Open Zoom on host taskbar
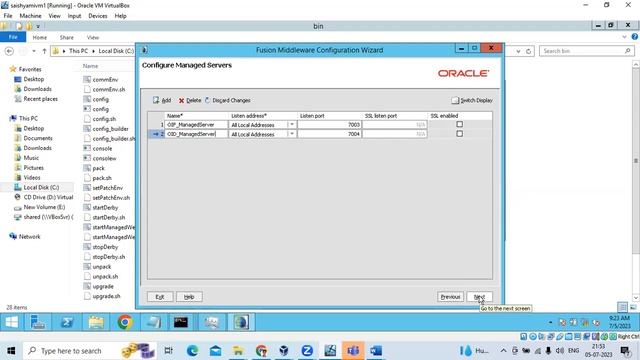640x360 pixels. point(307,351)
